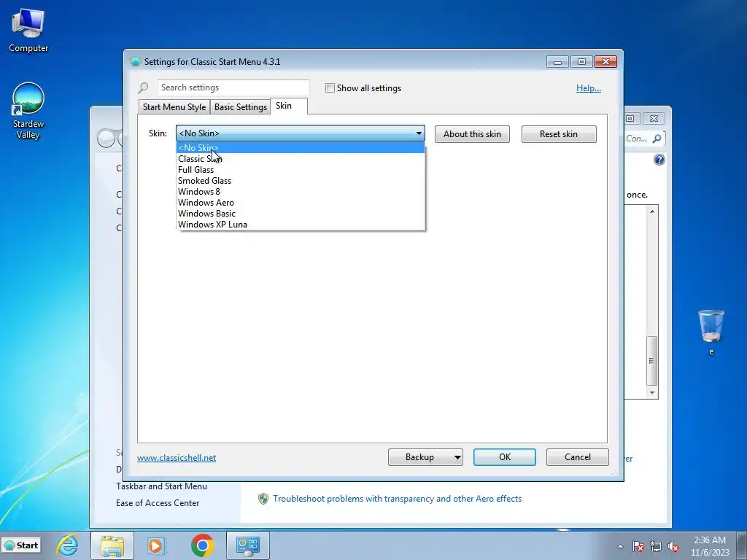Click the shield icon beside Troubleshoot Aero link

[263, 499]
